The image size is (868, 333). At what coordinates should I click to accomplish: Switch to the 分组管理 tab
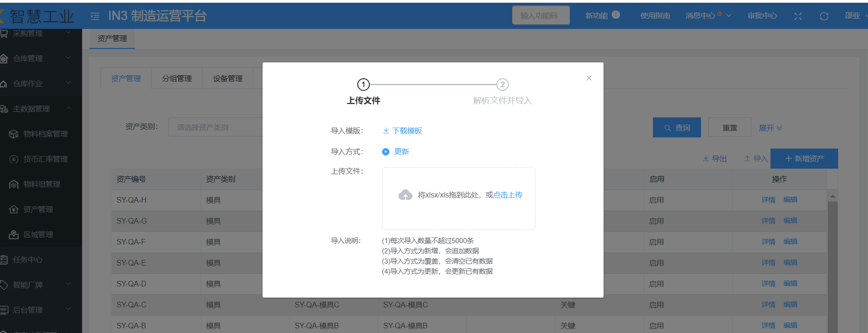click(x=177, y=79)
